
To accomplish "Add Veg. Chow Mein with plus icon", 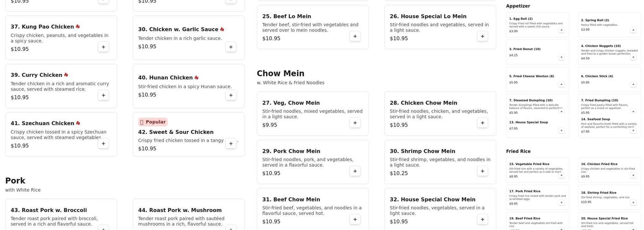I will (x=355, y=123).
